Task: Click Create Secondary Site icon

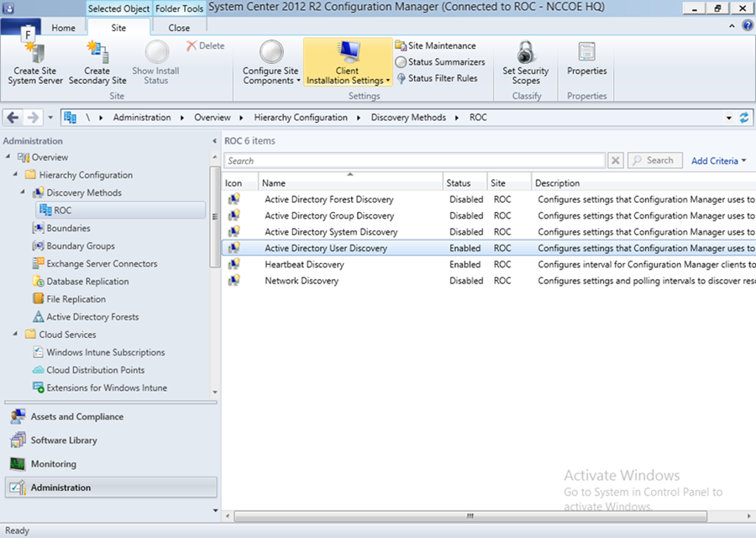Action: pyautogui.click(x=97, y=52)
